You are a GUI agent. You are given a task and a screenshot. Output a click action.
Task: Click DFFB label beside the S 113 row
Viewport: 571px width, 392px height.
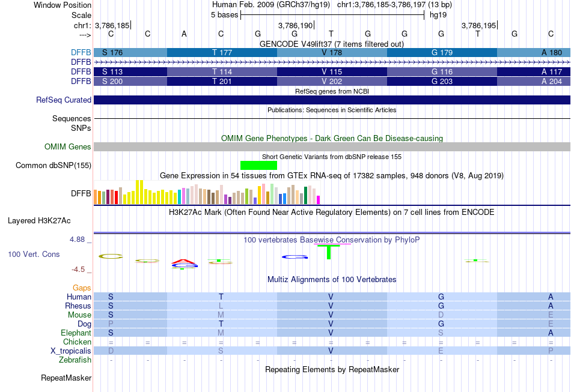(81, 71)
